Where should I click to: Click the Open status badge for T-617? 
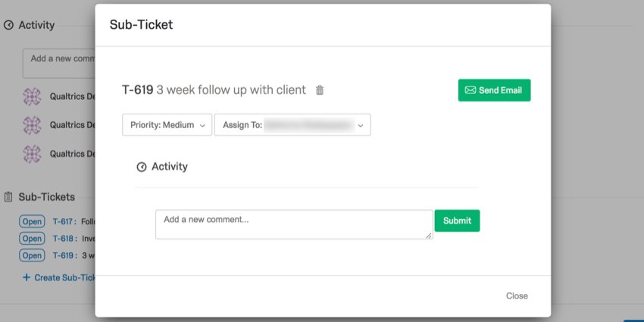(x=32, y=222)
